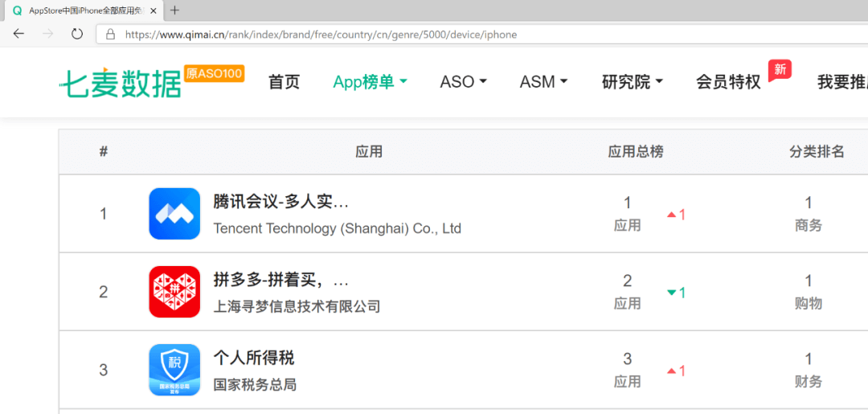Close the AppStore ranking tab

(154, 10)
